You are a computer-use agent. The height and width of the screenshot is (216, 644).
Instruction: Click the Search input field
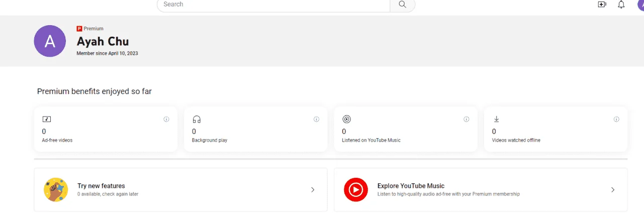tap(274, 5)
